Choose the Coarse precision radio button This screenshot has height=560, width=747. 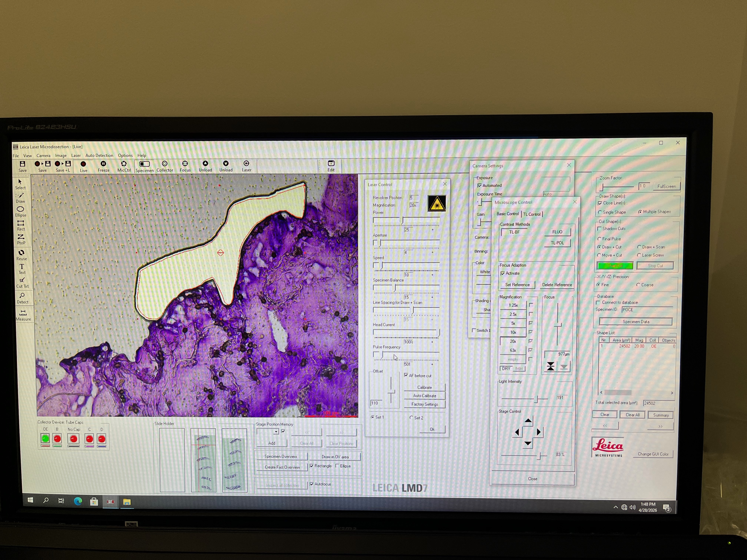pos(638,285)
